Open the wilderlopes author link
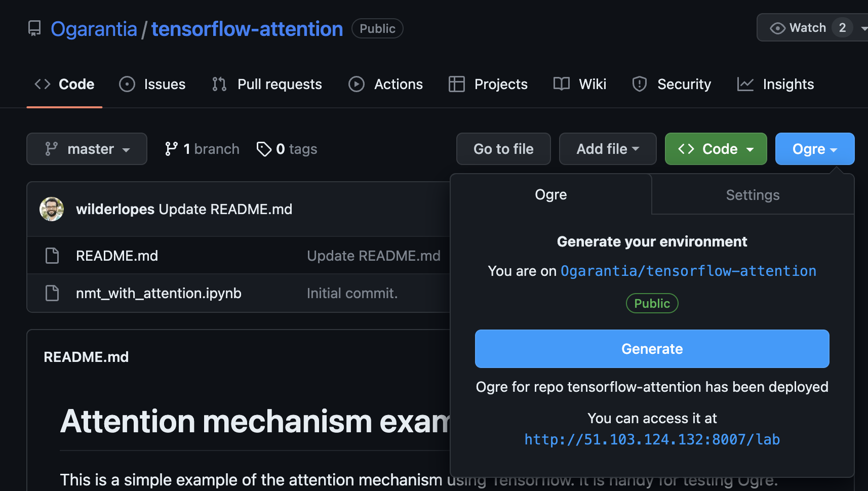868x491 pixels. coord(115,209)
